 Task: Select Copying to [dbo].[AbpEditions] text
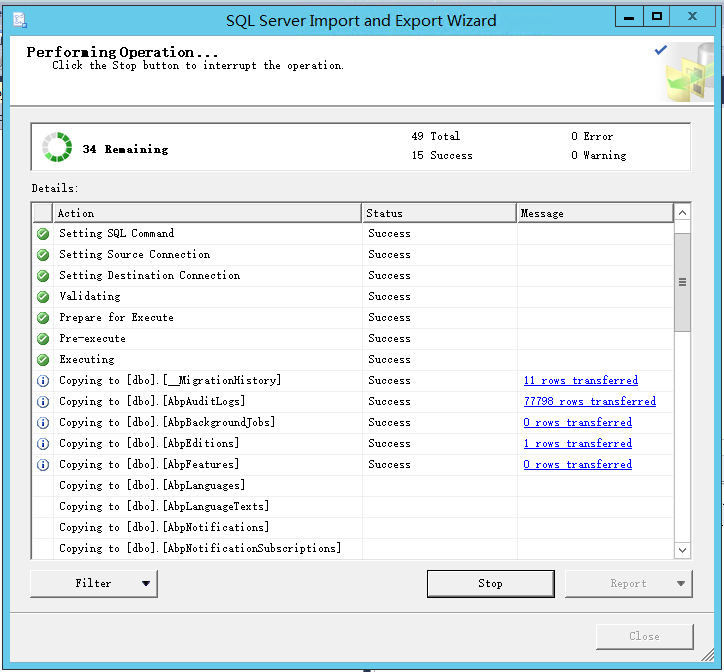click(x=149, y=443)
